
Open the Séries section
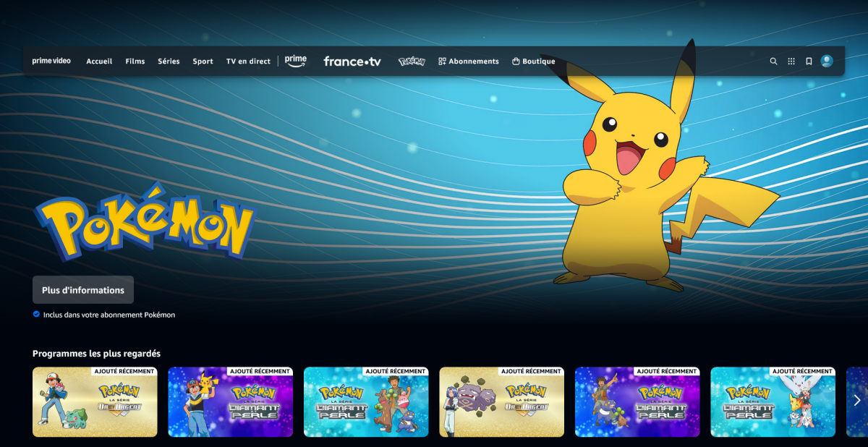point(169,61)
